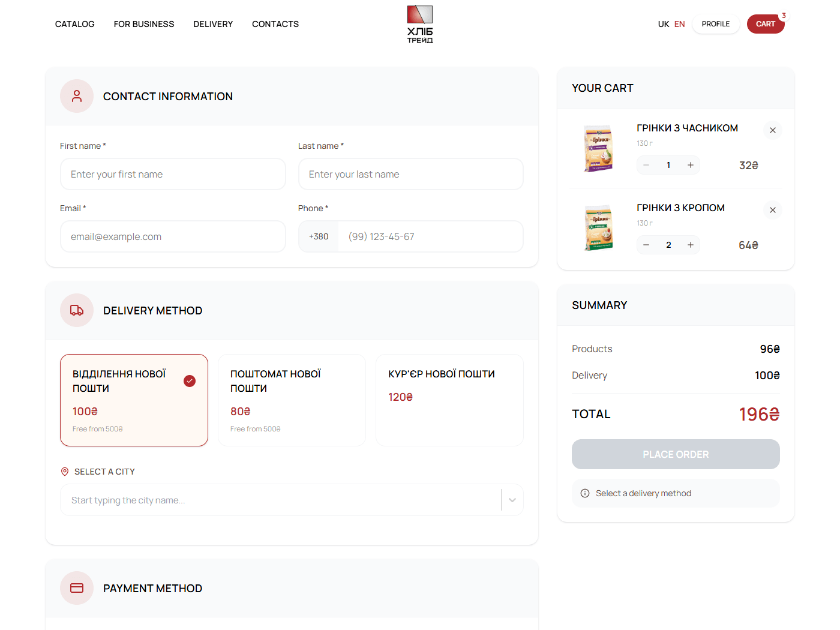Click the delivery truck icon
Viewport: 840px width, 630px height.
[77, 310]
